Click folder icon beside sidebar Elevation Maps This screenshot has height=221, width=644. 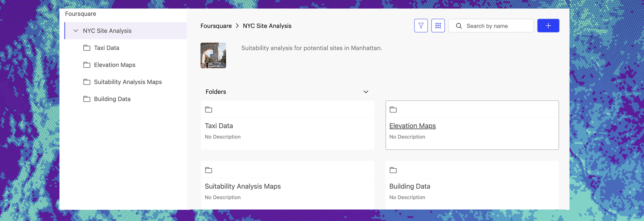[87, 65]
